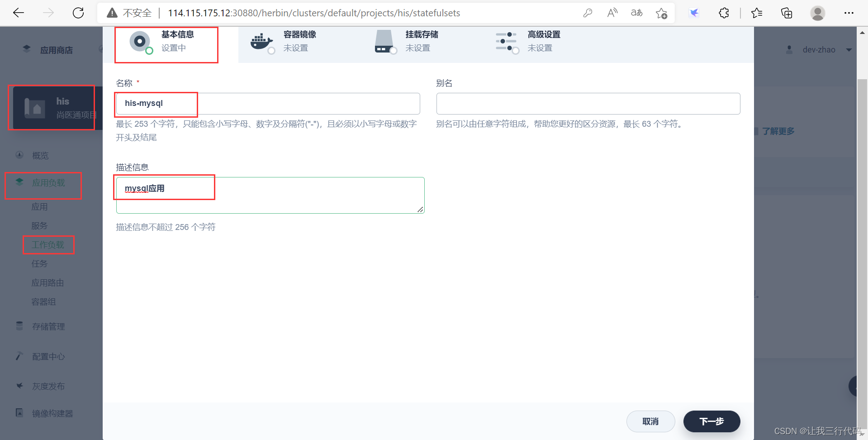This screenshot has width=868, height=440.
Task: Open 镜像构建器 in the sidebar
Action: [x=52, y=414]
